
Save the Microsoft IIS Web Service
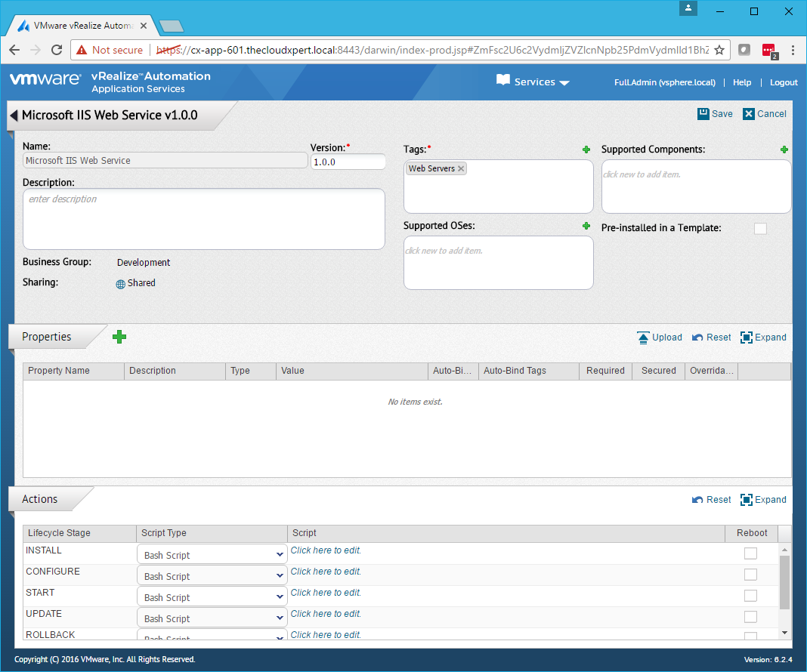point(715,114)
